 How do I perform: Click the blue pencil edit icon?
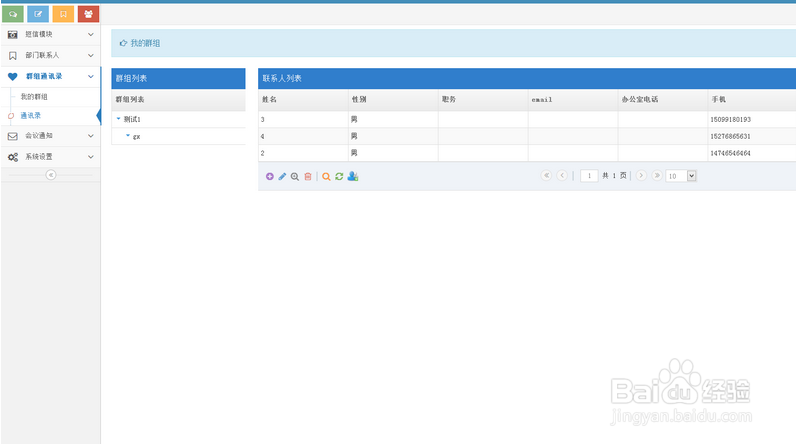click(x=282, y=177)
